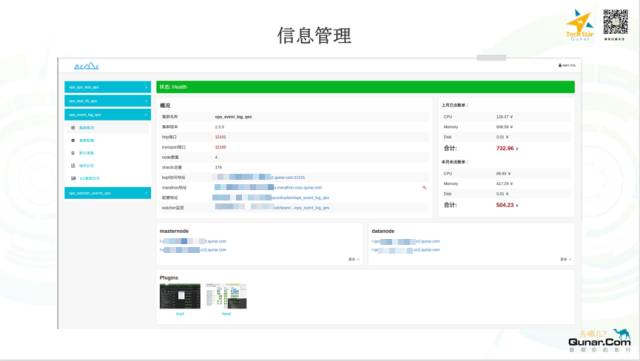640x361 pixels.
Task: Click the red edit pencil beside marathon address
Action: click(424, 187)
